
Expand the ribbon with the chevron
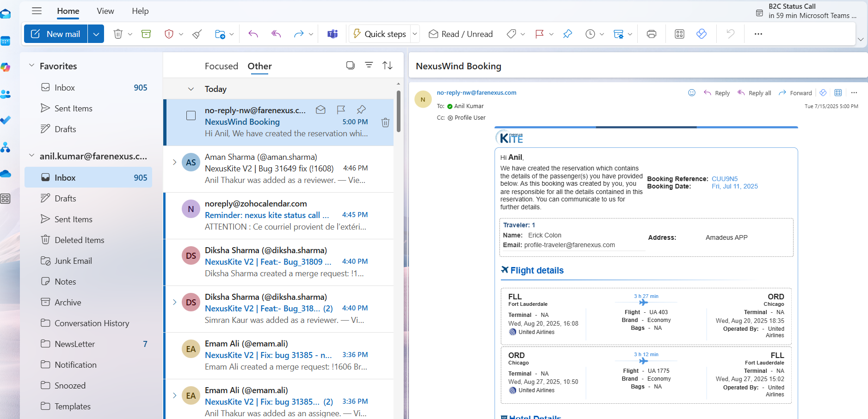[x=861, y=39]
